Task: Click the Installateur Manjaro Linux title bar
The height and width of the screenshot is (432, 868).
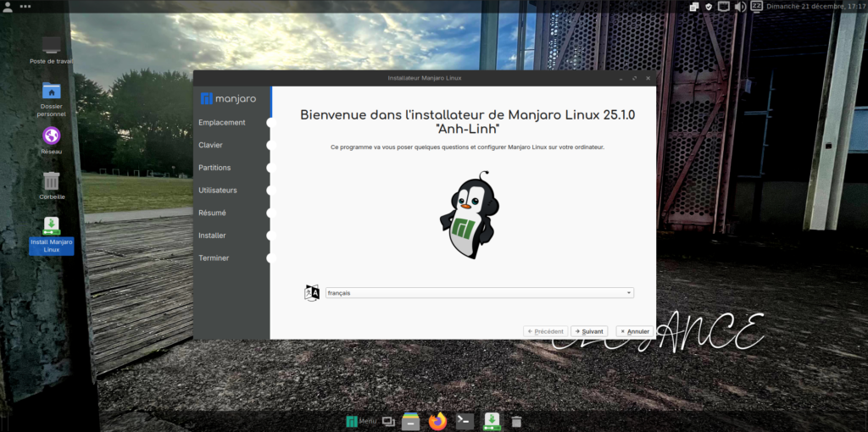Action: pos(425,78)
